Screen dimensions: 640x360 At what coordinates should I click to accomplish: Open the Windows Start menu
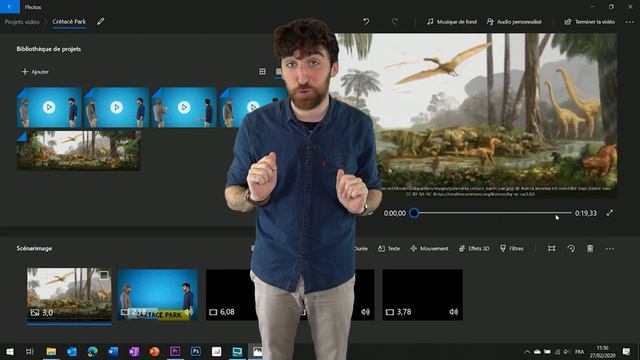click(x=10, y=351)
